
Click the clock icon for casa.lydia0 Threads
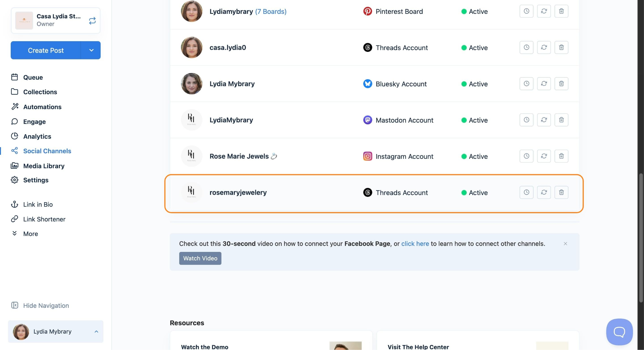(526, 47)
